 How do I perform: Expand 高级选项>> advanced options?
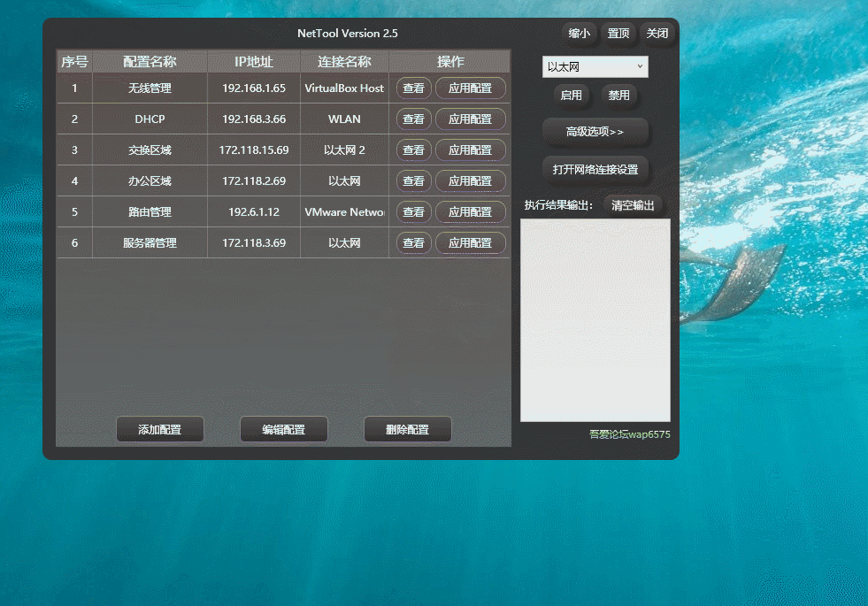click(595, 132)
